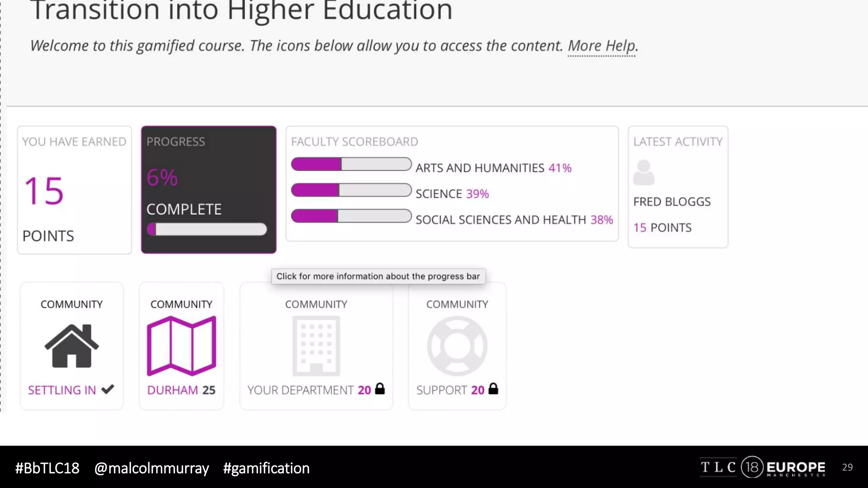Click the Science faculty score bar

click(351, 190)
